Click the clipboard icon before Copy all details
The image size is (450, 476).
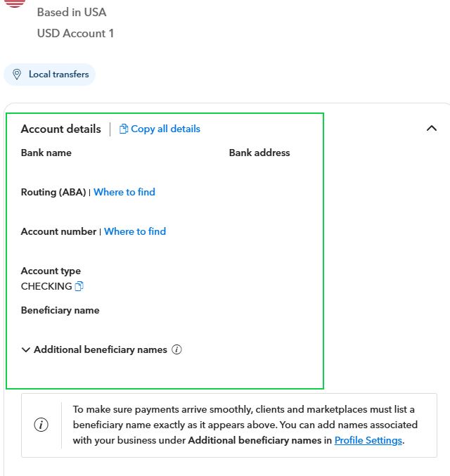pyautogui.click(x=124, y=129)
